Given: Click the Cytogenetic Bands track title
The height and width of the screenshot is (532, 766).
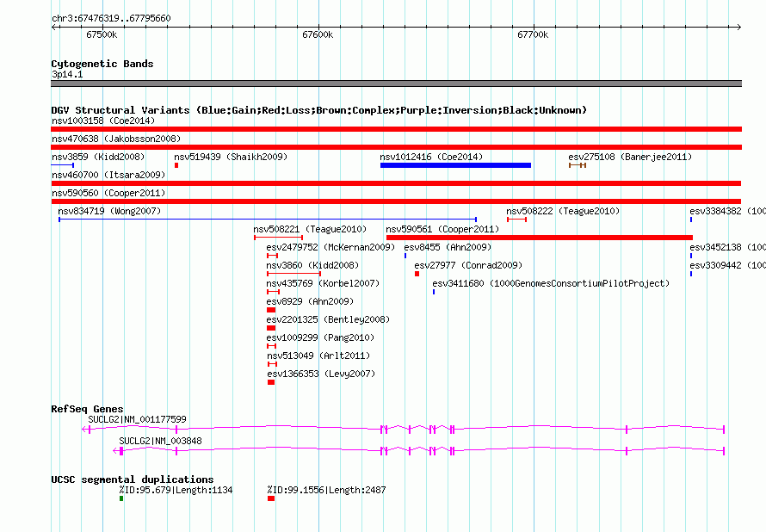Looking at the screenshot, I should (x=102, y=64).
